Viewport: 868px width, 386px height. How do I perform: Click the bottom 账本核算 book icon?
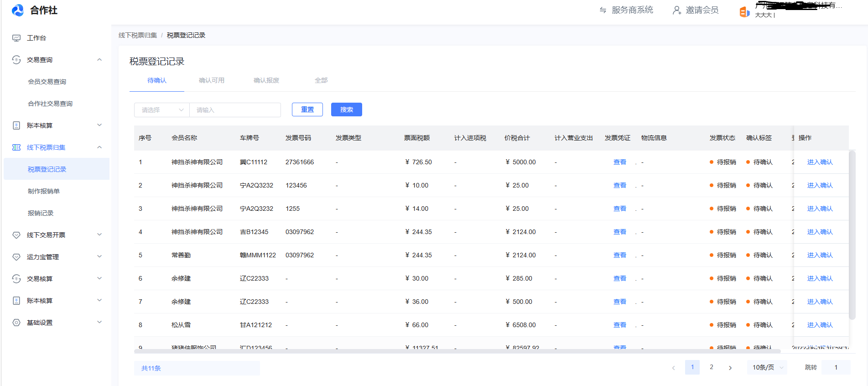16,301
